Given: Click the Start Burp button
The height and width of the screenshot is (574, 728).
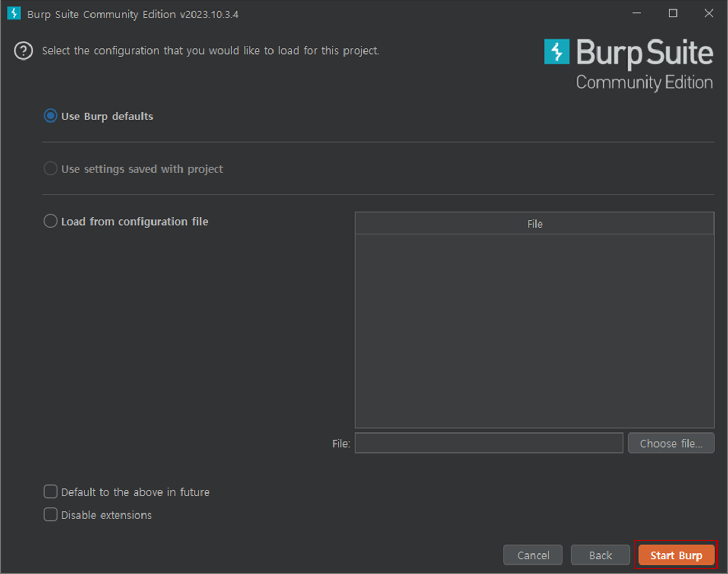Looking at the screenshot, I should [676, 555].
